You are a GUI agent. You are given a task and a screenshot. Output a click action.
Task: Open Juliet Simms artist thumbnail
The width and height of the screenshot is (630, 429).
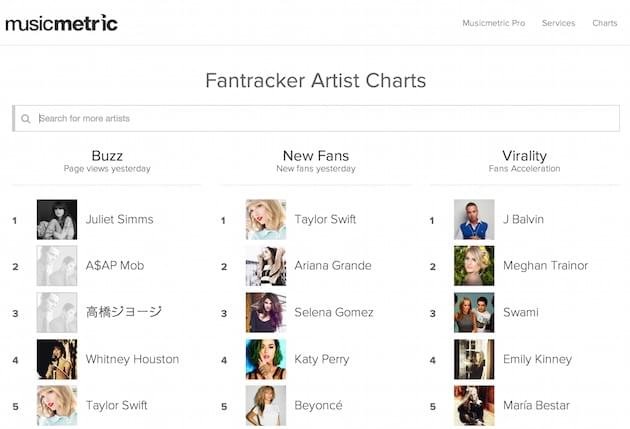pyautogui.click(x=57, y=219)
